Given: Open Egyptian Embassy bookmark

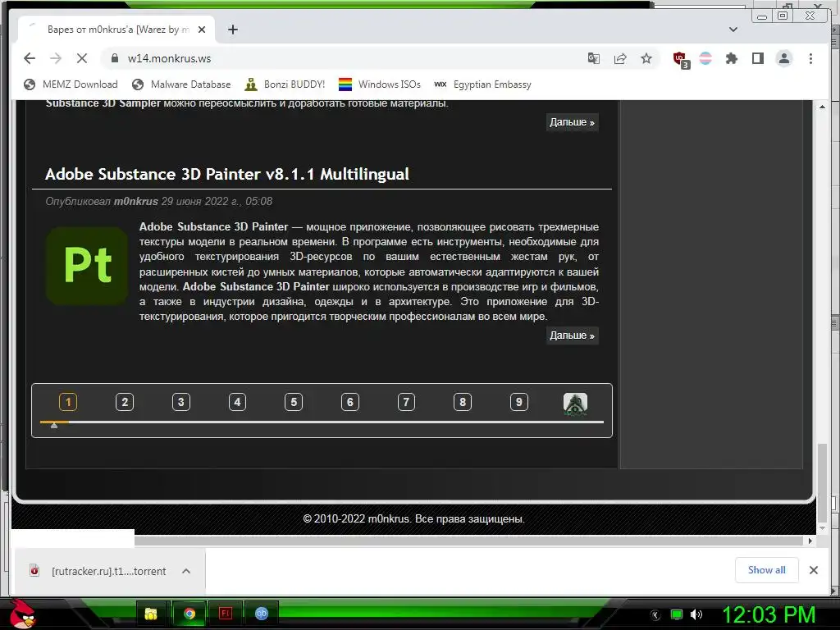Looking at the screenshot, I should pyautogui.click(x=482, y=84).
